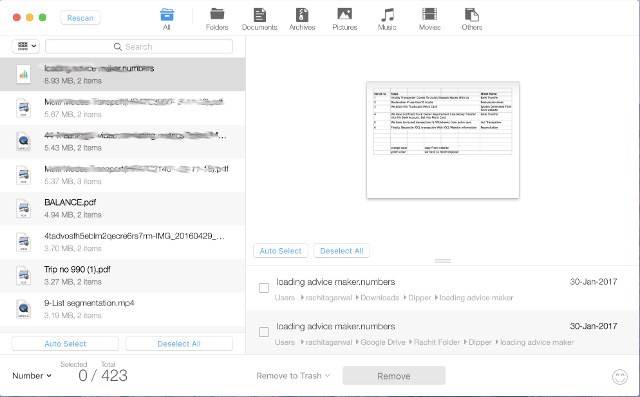The width and height of the screenshot is (640, 397).
Task: Check the Downloads copy of loading advice maker.numbers
Action: (x=264, y=288)
